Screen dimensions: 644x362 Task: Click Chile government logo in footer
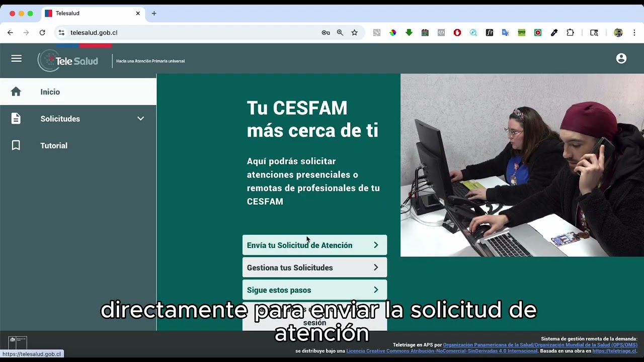[x=18, y=342]
